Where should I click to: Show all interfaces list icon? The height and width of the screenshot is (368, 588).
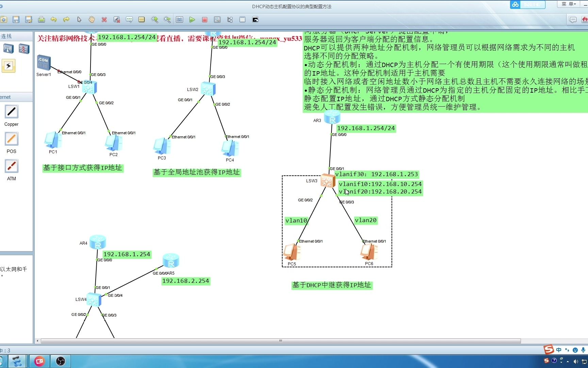tap(230, 19)
